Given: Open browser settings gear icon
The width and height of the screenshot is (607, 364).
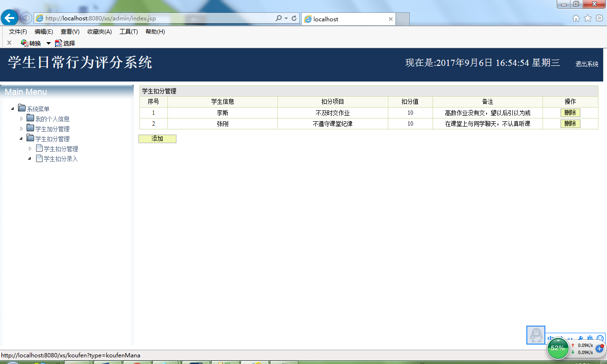Looking at the screenshot, I should pos(599,18).
